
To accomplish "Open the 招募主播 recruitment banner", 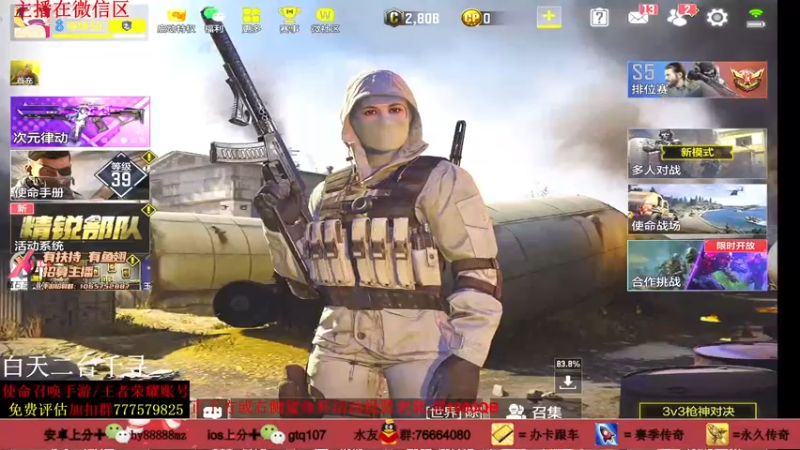I will [x=77, y=272].
